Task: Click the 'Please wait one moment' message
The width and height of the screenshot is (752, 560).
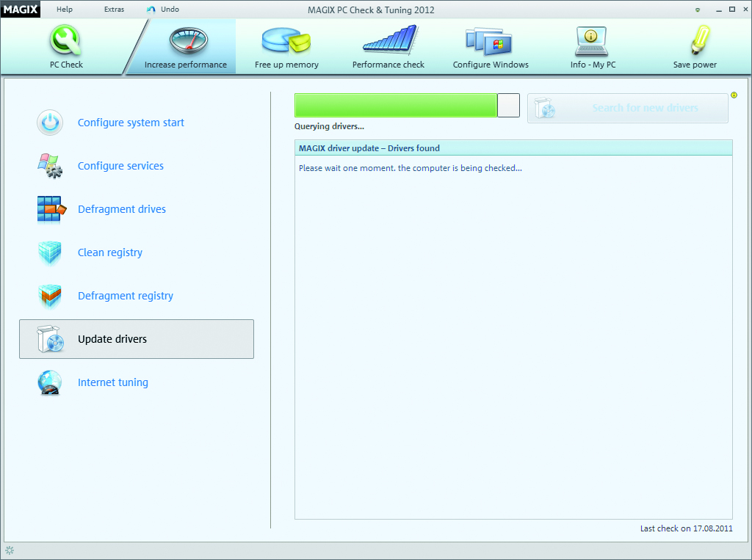Action: [x=410, y=168]
